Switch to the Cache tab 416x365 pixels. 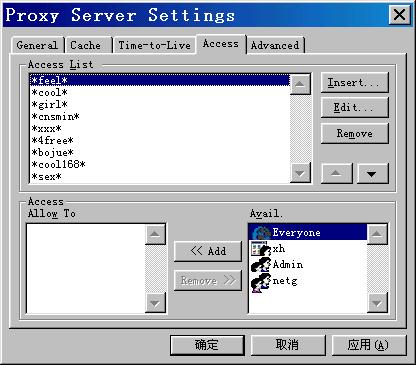click(88, 45)
